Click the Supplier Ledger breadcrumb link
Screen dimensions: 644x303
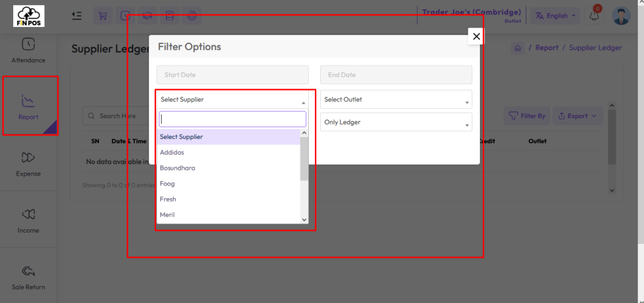point(596,48)
